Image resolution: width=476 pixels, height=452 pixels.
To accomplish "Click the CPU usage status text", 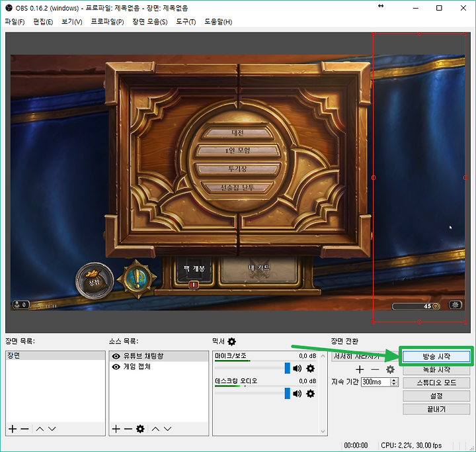I will (x=411, y=445).
